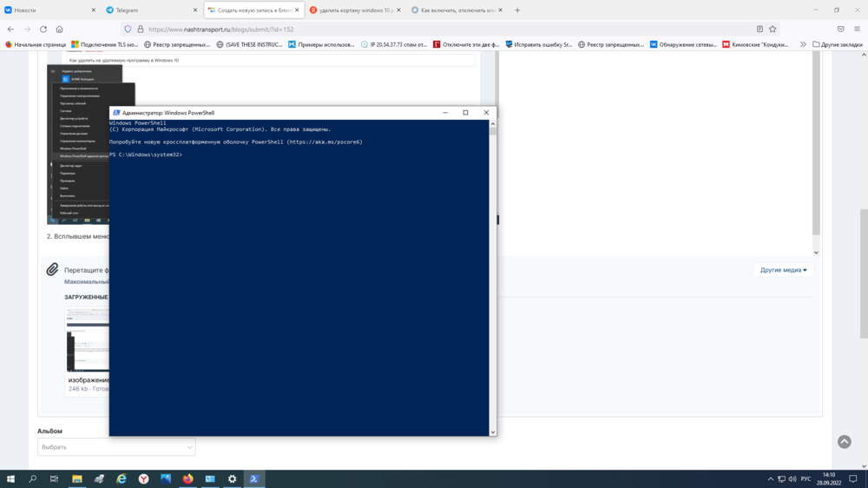Click the PowerShell prompt line
Image resolution: width=868 pixels, height=488 pixels.
point(146,155)
